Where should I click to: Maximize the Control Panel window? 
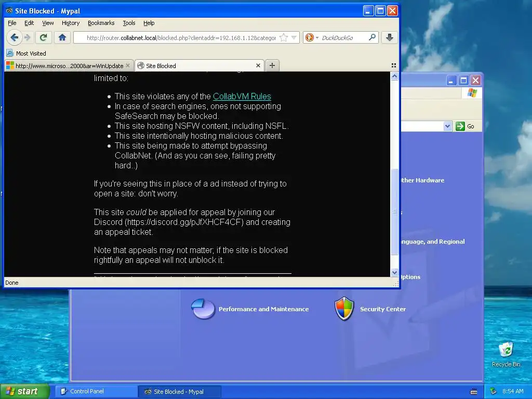click(463, 81)
